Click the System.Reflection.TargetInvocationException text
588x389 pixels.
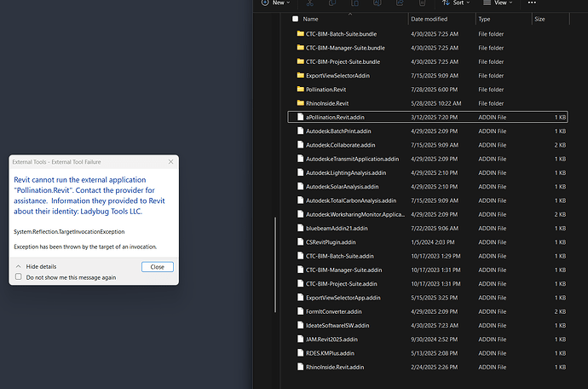click(69, 232)
